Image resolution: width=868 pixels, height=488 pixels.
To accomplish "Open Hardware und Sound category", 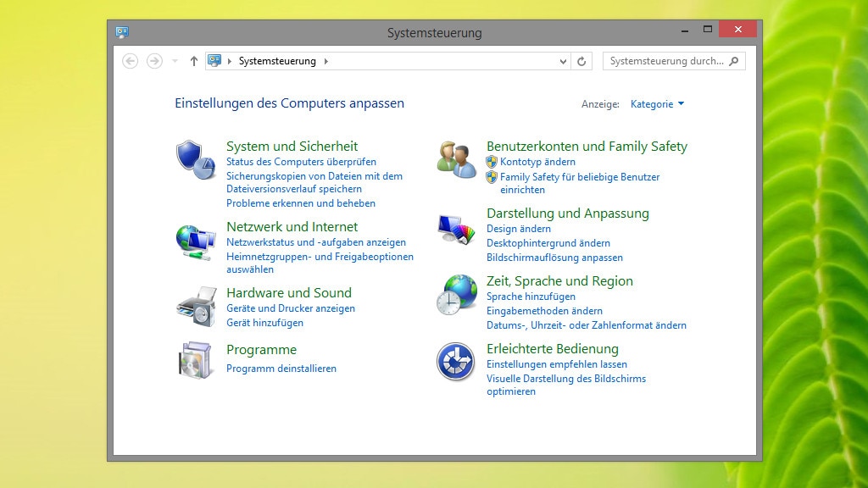I will [289, 292].
